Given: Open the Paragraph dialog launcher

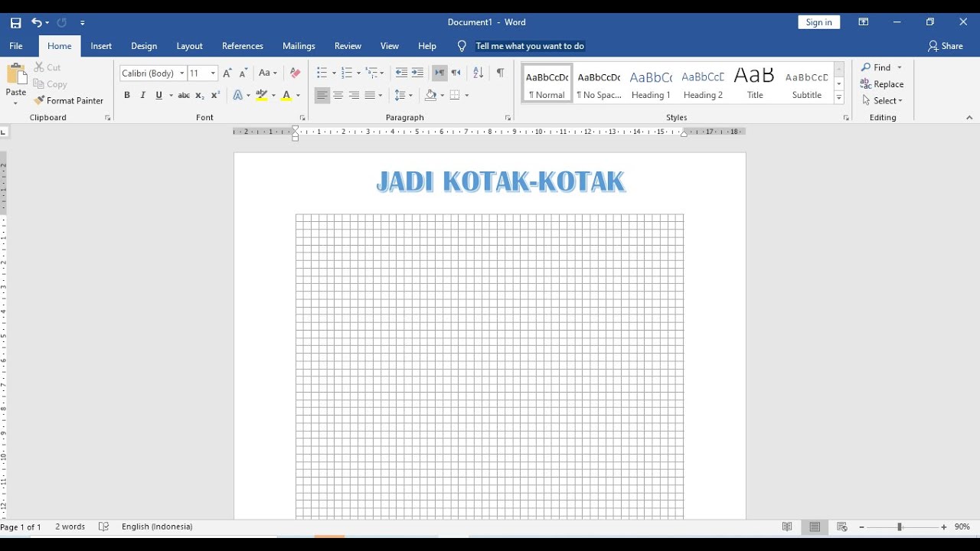Looking at the screenshot, I should (x=508, y=118).
